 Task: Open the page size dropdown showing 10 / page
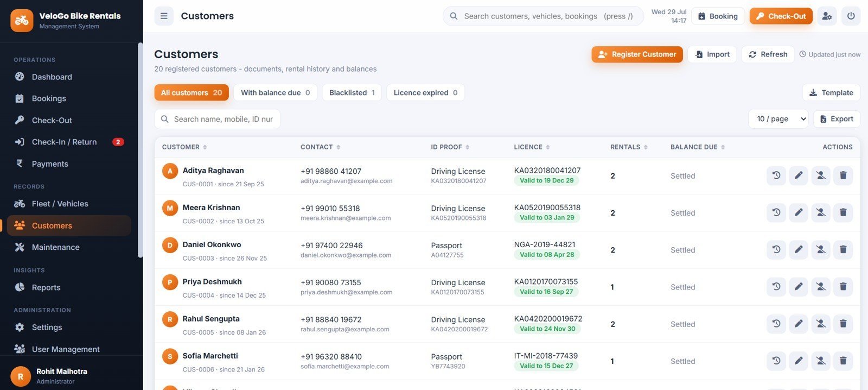coord(778,119)
